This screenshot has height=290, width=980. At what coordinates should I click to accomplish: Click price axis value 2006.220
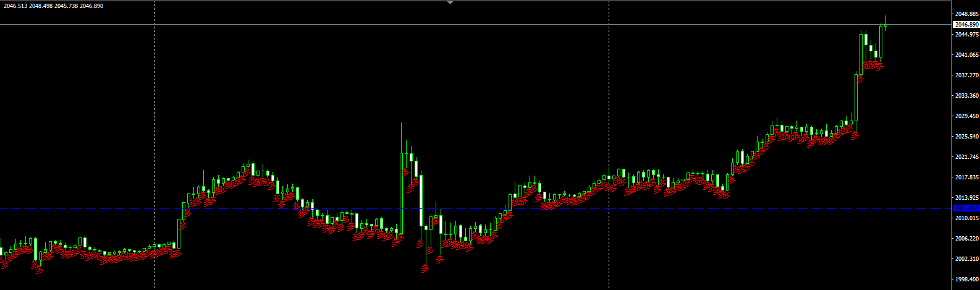[x=967, y=239]
